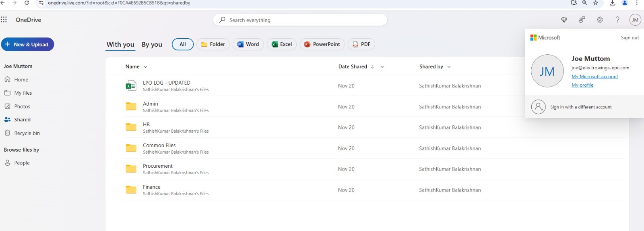
Task: Click the large JM profile picture
Action: pos(547,71)
